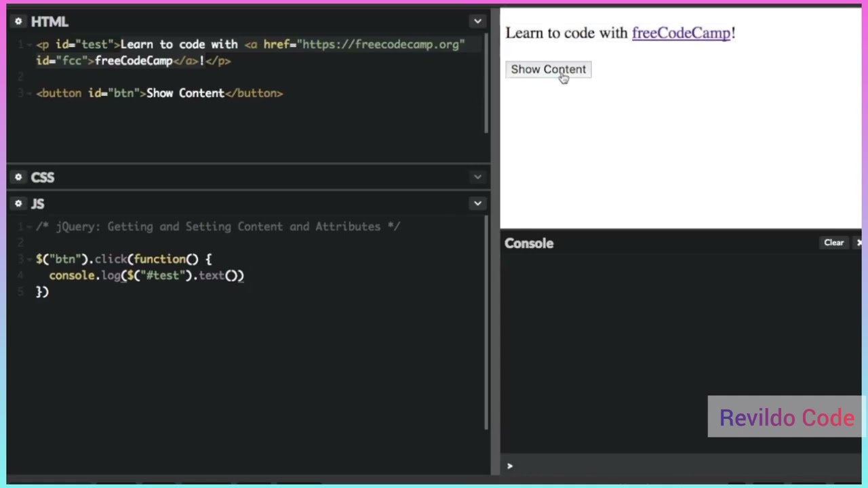Click the jQuery comment line in JS

point(218,227)
